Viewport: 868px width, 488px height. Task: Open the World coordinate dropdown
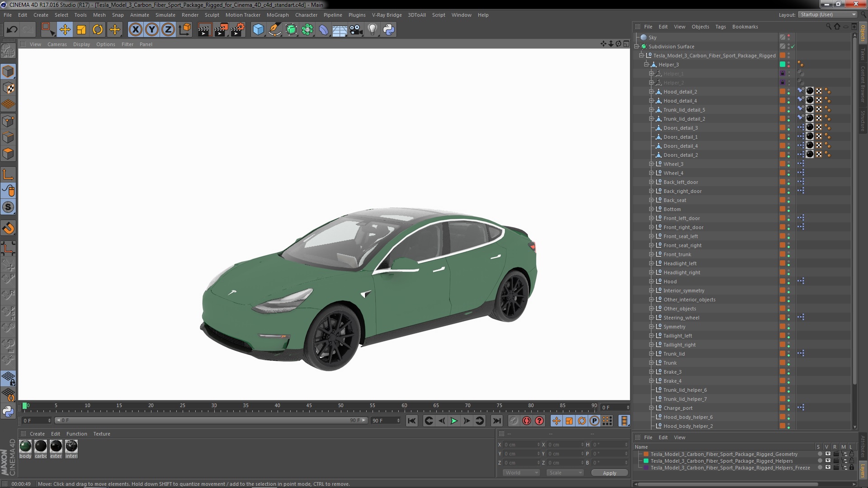[521, 473]
